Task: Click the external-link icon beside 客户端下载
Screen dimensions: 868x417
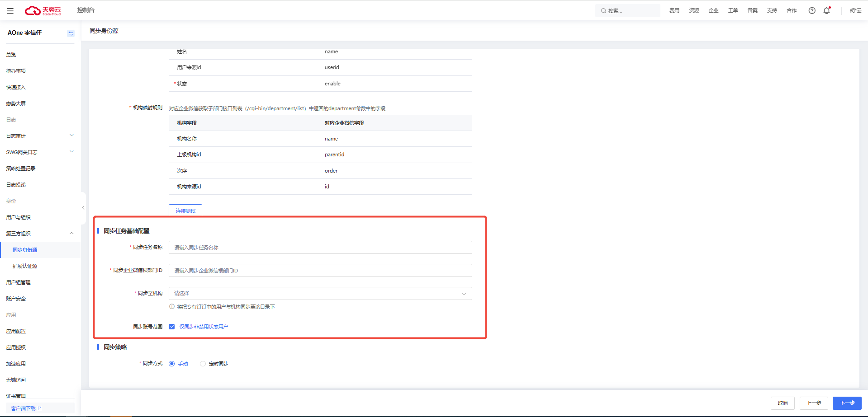Action: coord(40,408)
